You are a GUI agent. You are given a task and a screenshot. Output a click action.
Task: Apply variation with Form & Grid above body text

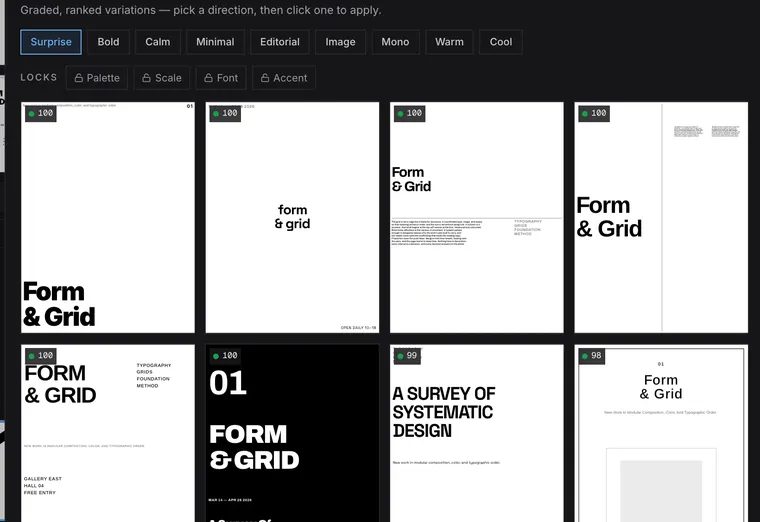coord(476,217)
